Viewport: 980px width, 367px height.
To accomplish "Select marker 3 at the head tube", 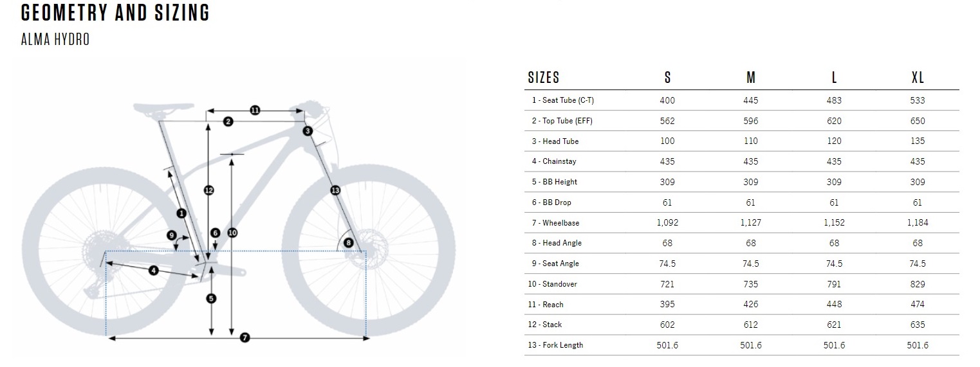I will coord(308,131).
